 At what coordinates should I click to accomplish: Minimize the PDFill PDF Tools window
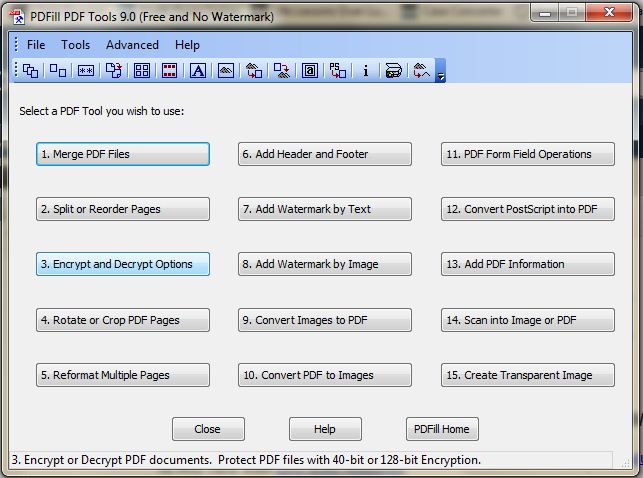[x=544, y=13]
